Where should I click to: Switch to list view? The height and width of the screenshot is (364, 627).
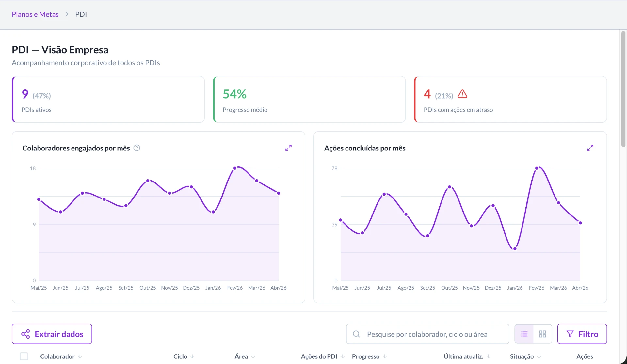(524, 334)
